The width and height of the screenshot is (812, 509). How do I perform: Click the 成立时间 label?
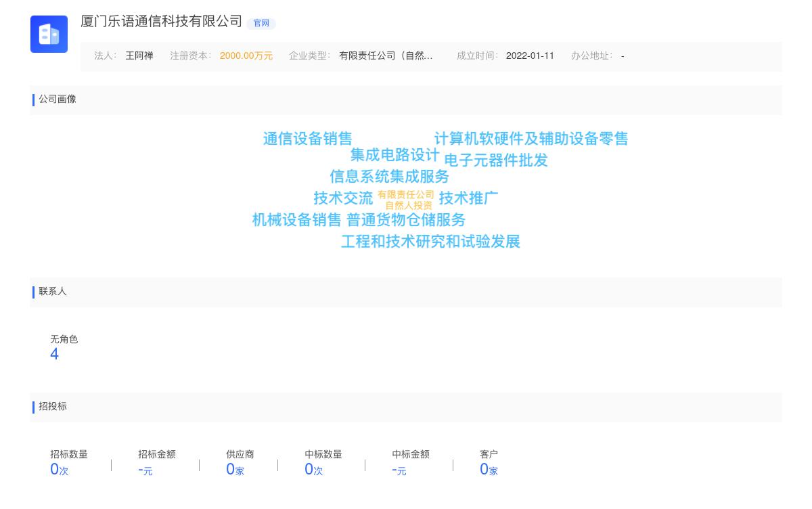point(477,56)
